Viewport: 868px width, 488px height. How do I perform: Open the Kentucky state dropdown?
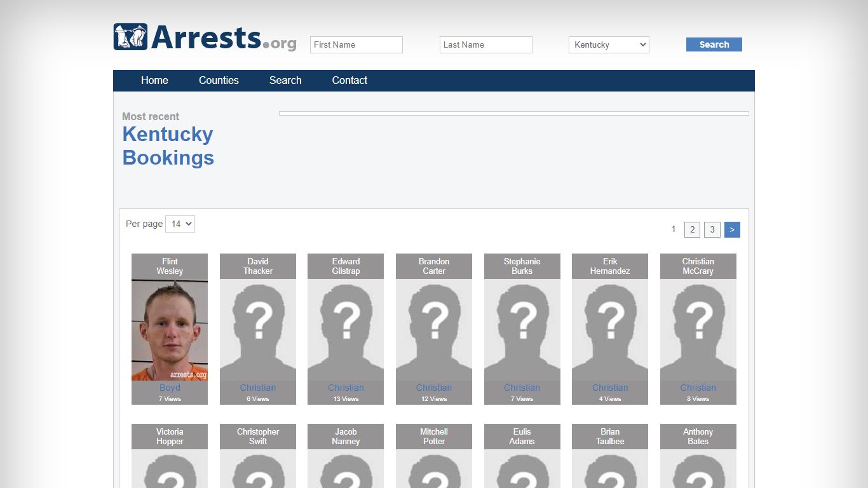point(609,44)
